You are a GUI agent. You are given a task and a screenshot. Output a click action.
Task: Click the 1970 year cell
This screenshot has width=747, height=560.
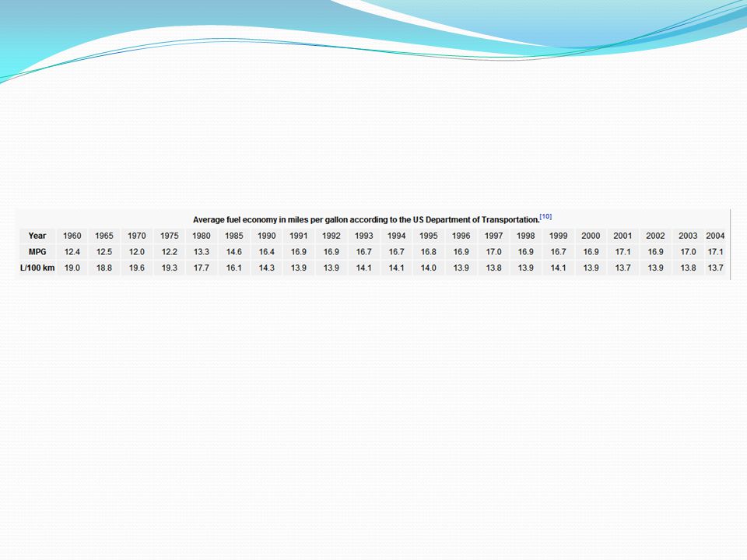click(x=137, y=236)
